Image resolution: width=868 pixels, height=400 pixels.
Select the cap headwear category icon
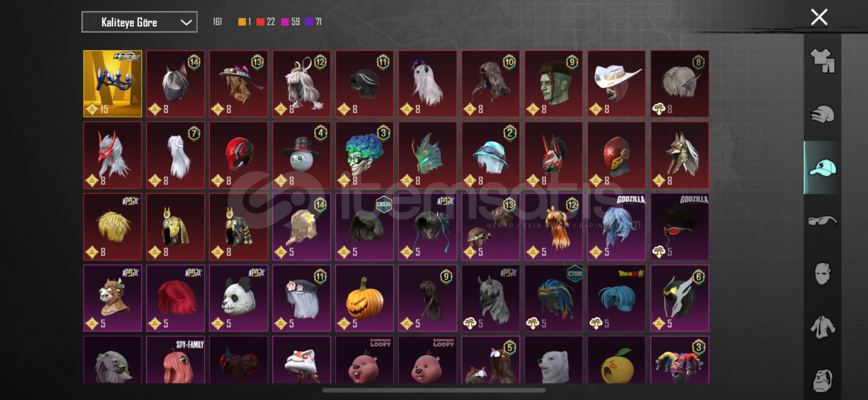coord(822,167)
